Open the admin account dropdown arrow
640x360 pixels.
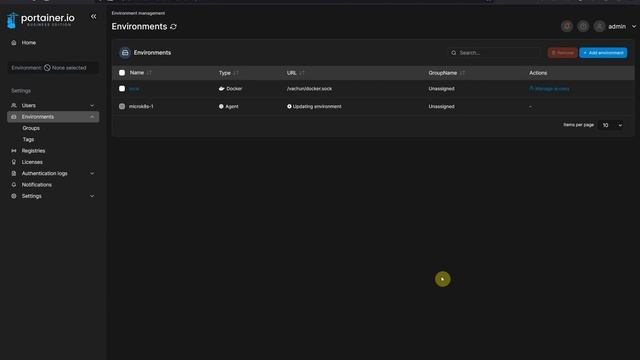634,27
